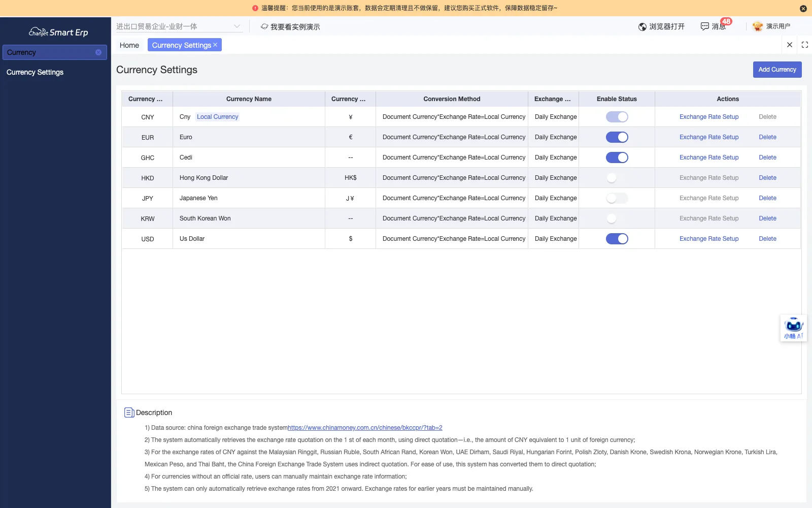Viewport: 812px width, 508px height.
Task: Enable the JPY currency switch
Action: [617, 198]
